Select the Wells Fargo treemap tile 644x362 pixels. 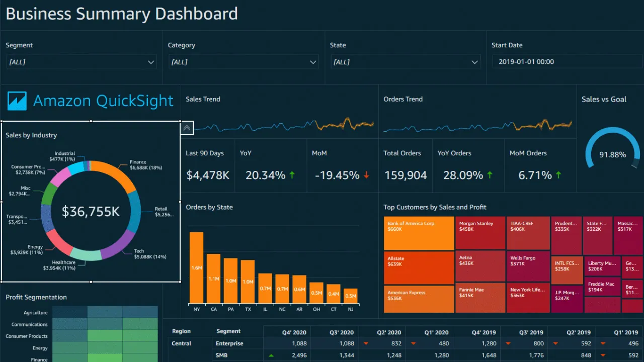(528, 266)
